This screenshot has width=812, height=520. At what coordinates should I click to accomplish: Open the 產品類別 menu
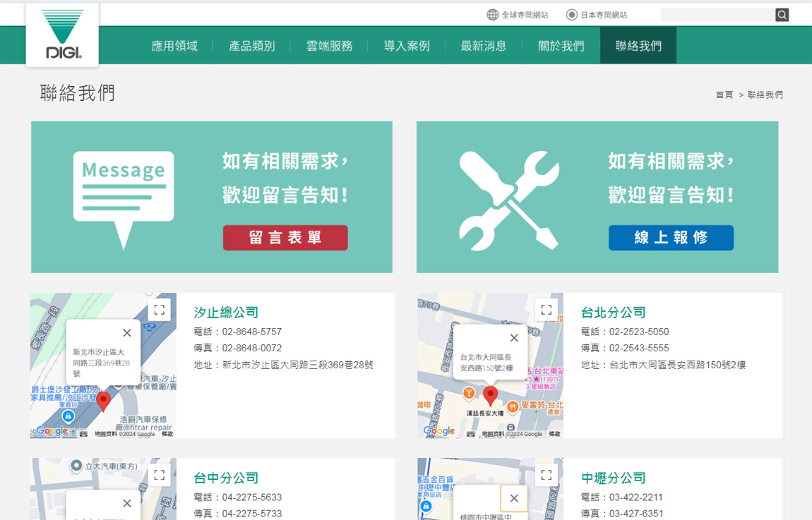pos(252,46)
